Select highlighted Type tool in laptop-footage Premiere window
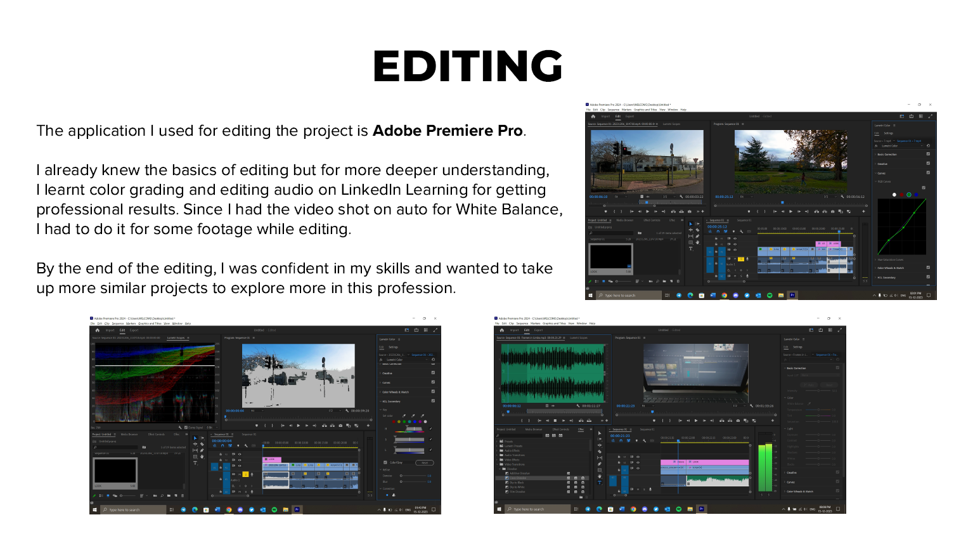The height and width of the screenshot is (536, 980). pyautogui.click(x=600, y=483)
